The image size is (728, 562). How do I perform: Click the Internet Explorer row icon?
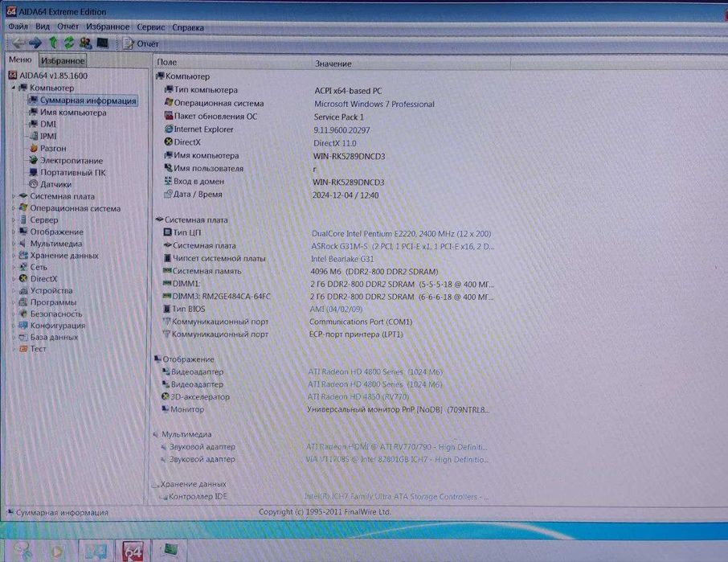169,129
